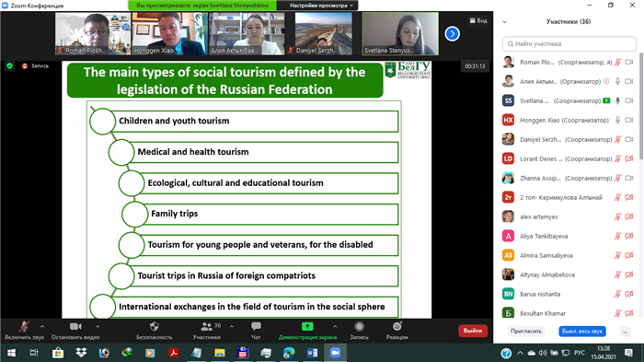Click the blue Mute All button

[582, 332]
